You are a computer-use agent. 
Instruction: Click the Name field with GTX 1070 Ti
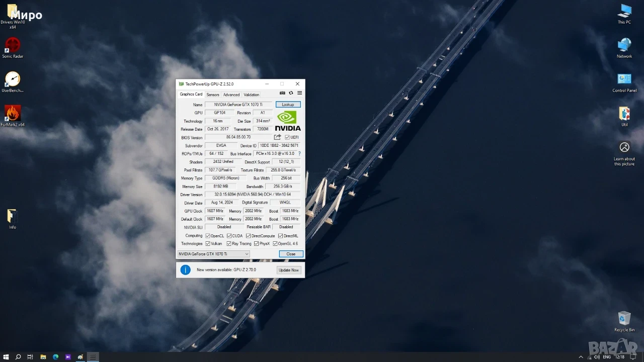coord(238,105)
